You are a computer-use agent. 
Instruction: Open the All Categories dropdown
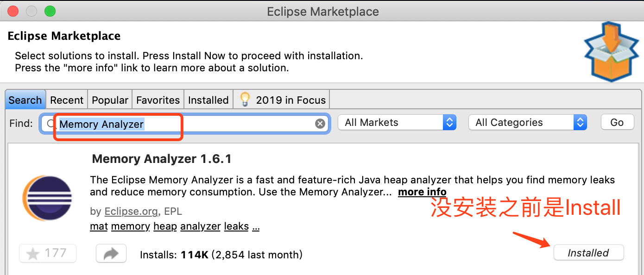528,123
